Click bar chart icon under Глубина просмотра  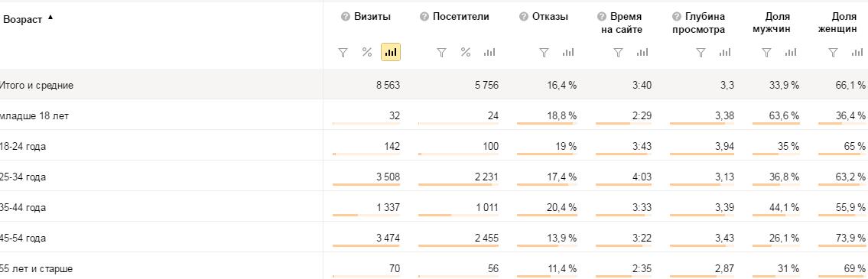point(725,53)
